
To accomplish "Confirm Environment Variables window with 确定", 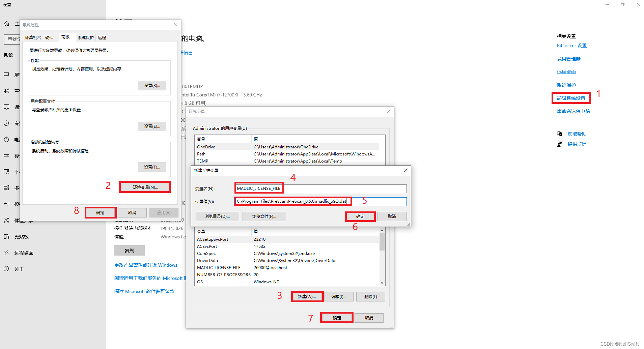I will (337, 318).
